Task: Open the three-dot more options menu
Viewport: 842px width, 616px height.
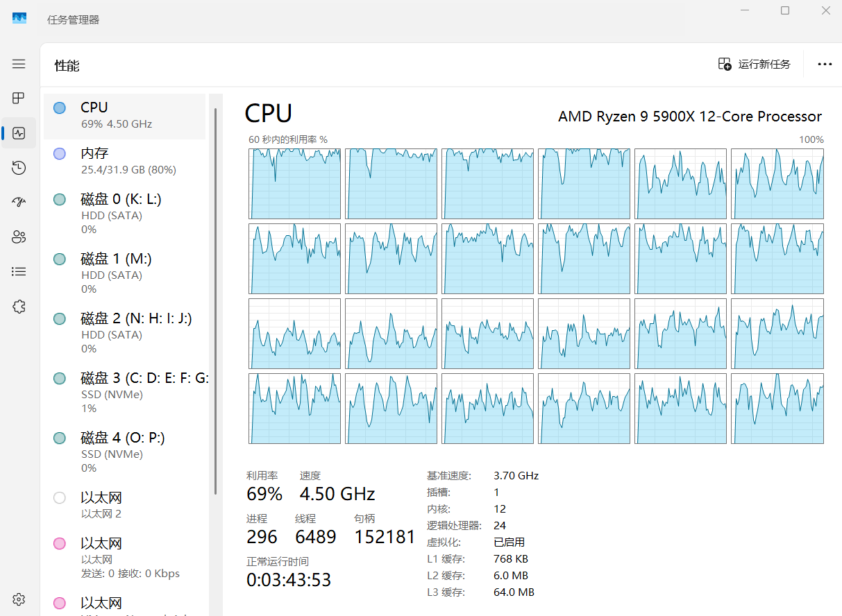Action: coord(825,65)
